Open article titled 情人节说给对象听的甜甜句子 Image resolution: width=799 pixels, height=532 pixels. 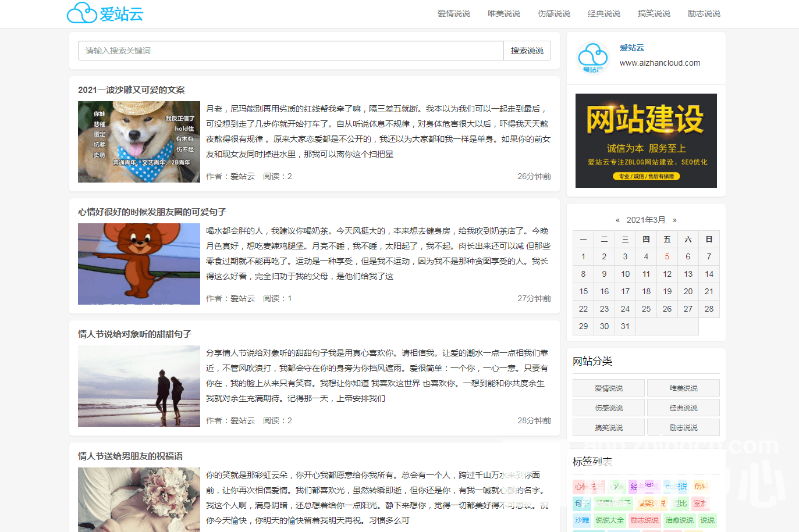click(135, 334)
